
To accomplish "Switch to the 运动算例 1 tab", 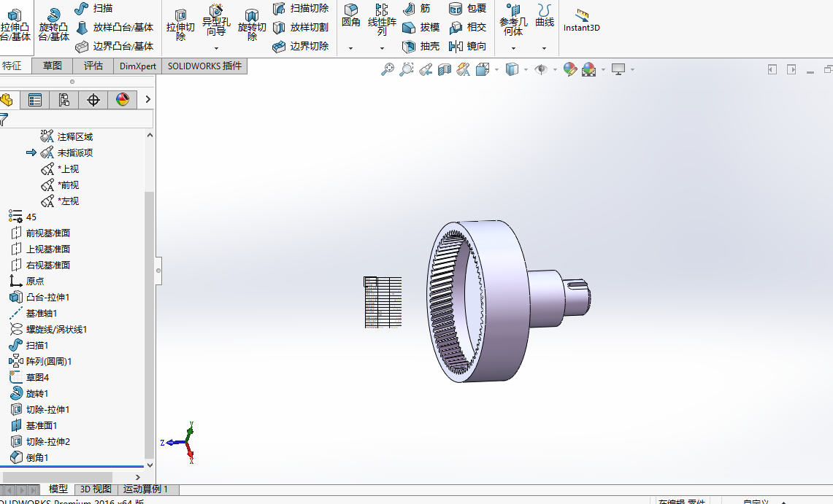I will [x=145, y=489].
